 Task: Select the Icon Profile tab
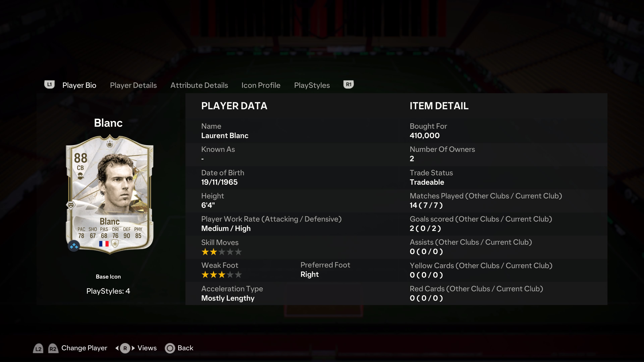[261, 85]
